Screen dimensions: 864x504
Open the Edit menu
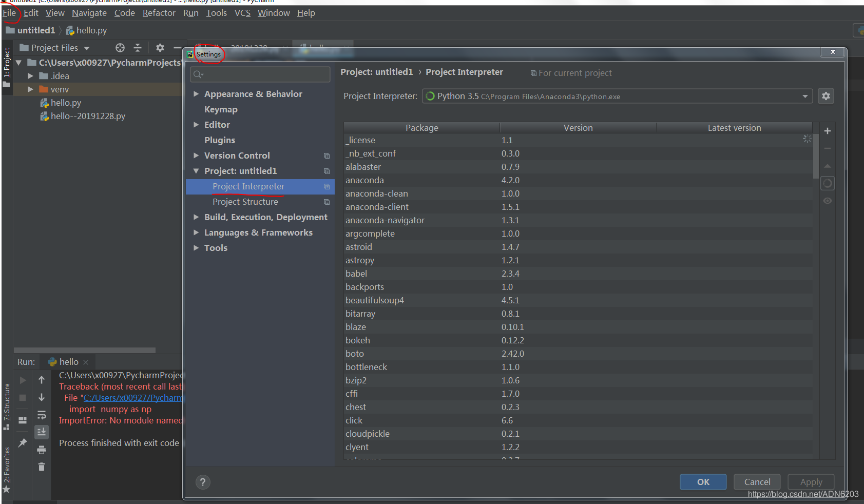click(x=31, y=13)
